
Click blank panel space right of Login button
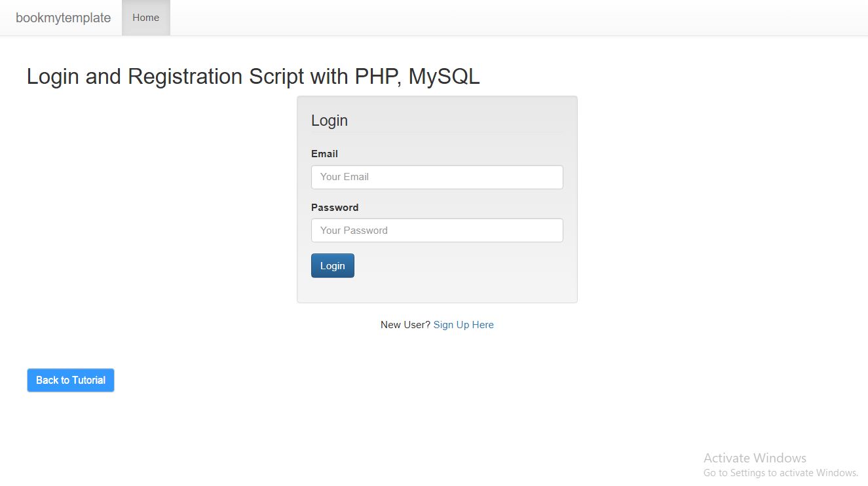tap(459, 266)
